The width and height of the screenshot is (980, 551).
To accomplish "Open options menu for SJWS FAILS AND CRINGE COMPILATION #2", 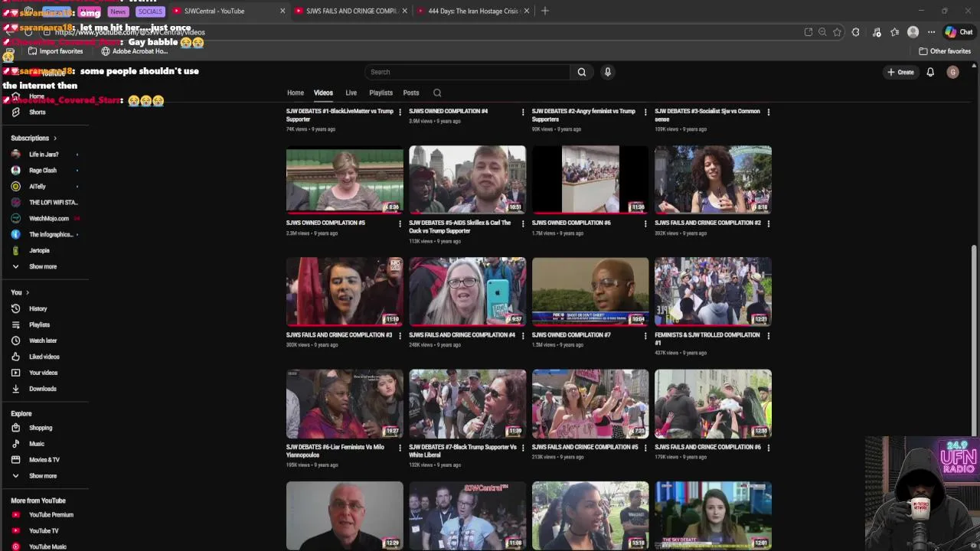I will [768, 224].
